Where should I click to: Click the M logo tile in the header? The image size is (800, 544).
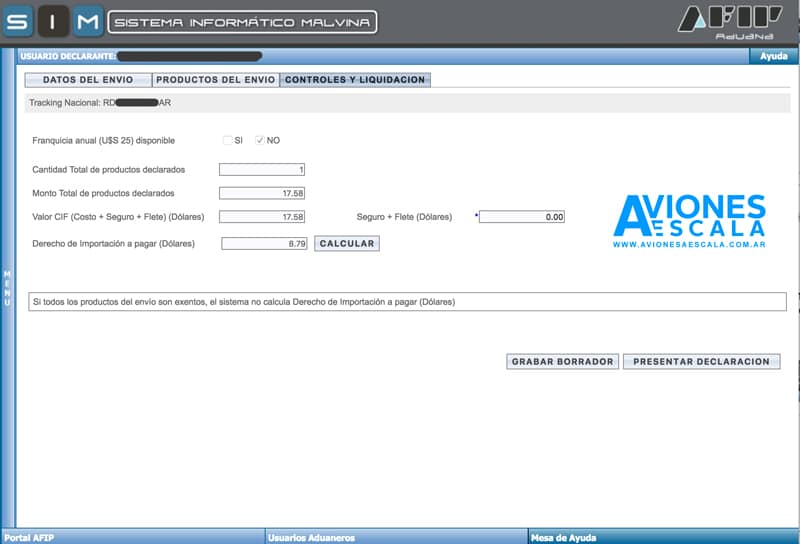[x=88, y=21]
